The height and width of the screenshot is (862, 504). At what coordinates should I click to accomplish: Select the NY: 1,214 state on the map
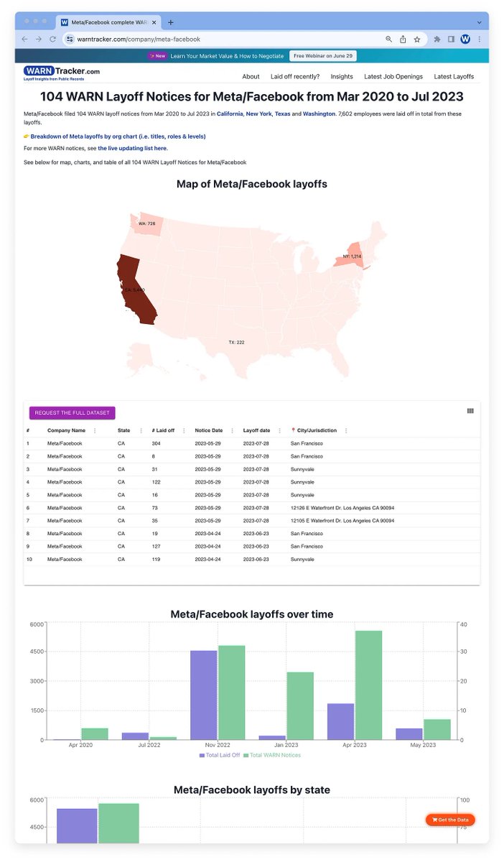[x=350, y=258]
